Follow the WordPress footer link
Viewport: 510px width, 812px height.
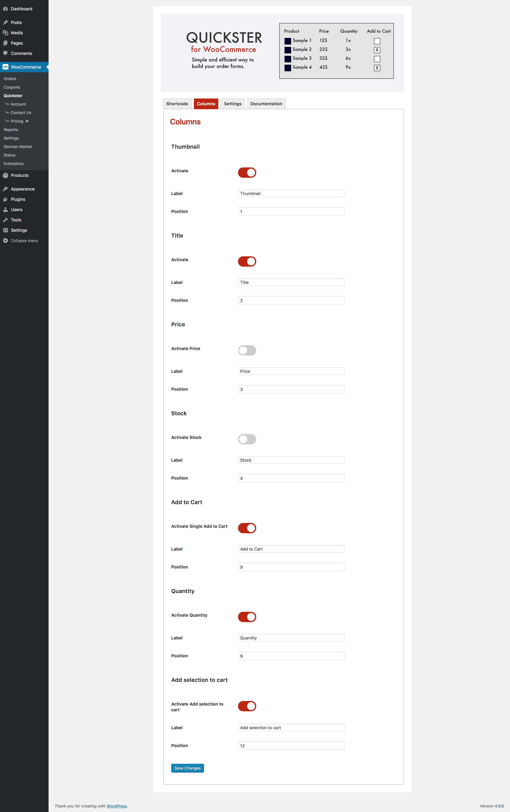[x=117, y=806]
